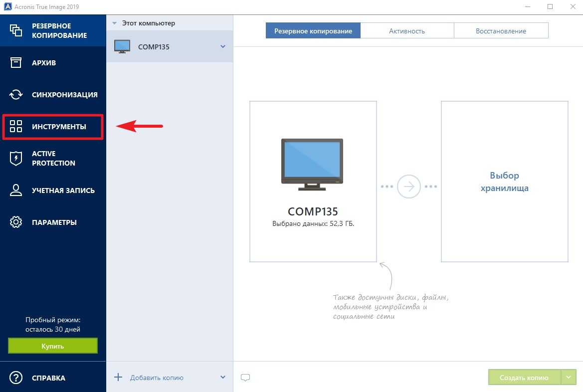The image size is (583, 392).
Task: Click the Добавить копию link
Action: (157, 378)
